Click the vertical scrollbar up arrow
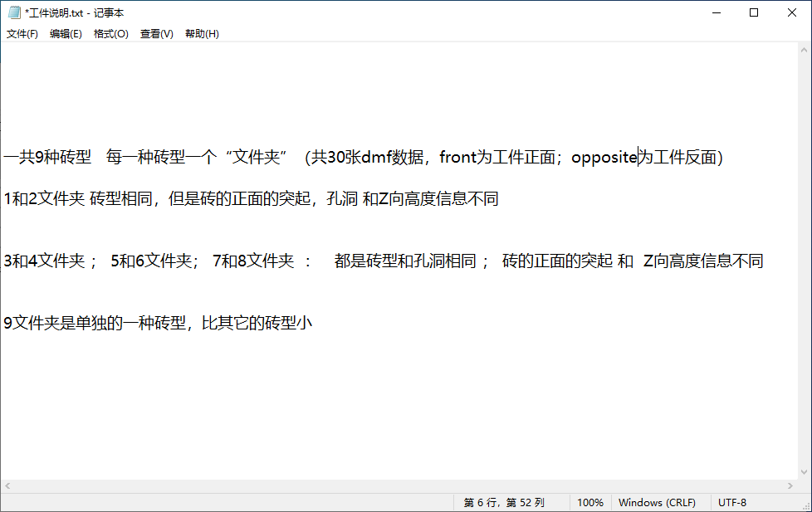This screenshot has height=512, width=812. pos(804,50)
